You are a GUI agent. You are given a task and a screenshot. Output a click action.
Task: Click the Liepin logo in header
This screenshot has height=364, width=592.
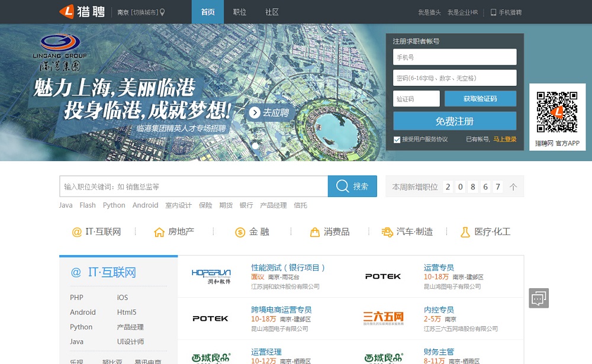click(82, 12)
